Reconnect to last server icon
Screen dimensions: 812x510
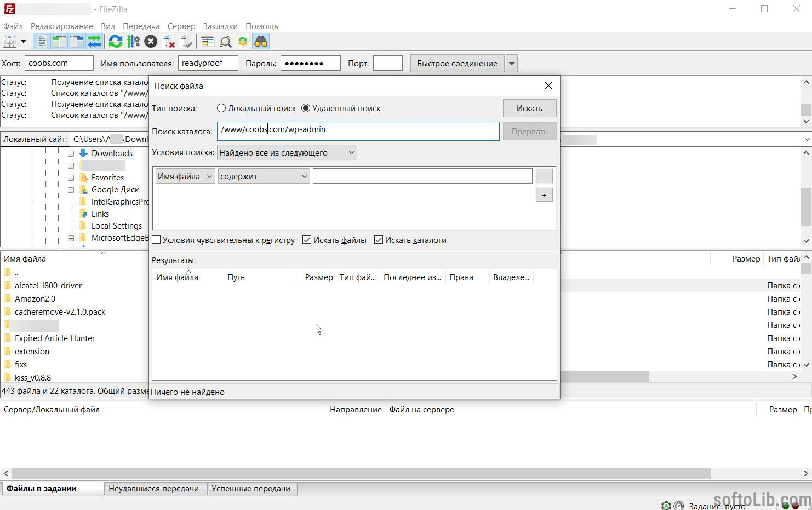coord(186,42)
